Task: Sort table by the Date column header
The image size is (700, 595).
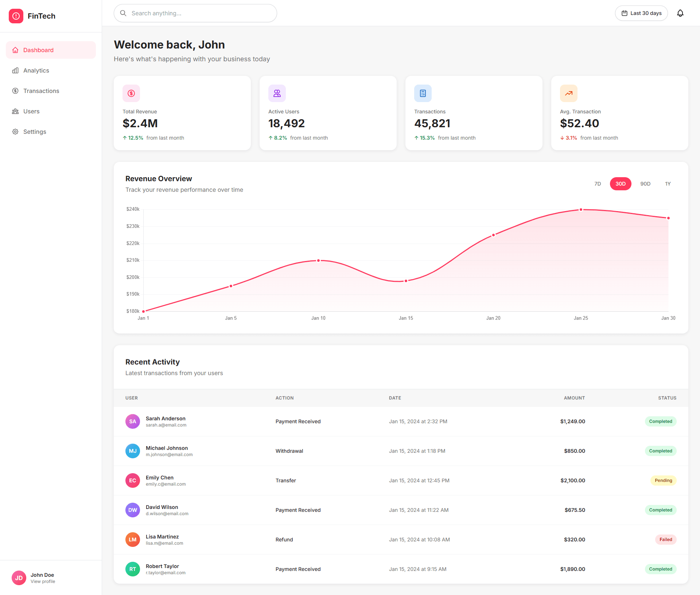Action: [x=395, y=398]
